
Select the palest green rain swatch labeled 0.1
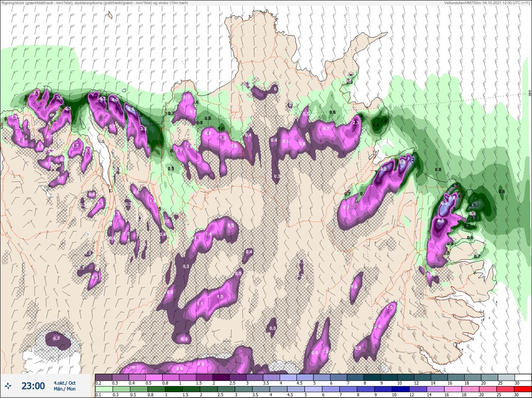[104, 389]
